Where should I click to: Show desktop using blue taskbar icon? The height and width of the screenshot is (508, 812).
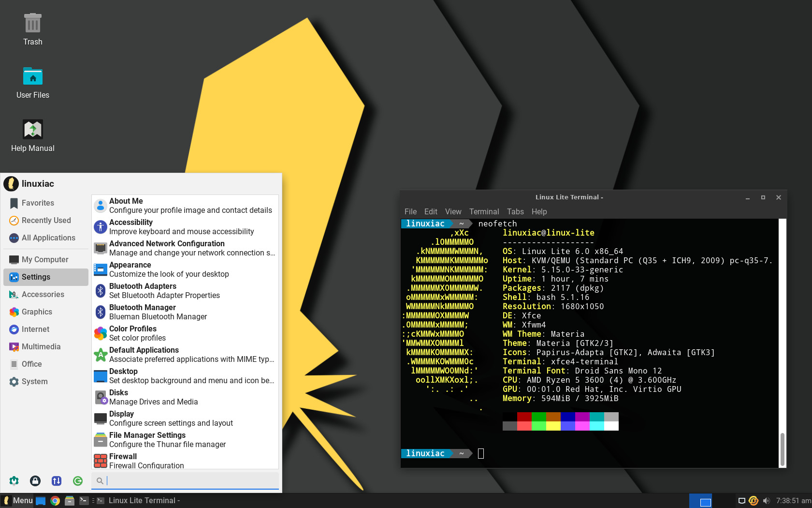click(x=41, y=501)
